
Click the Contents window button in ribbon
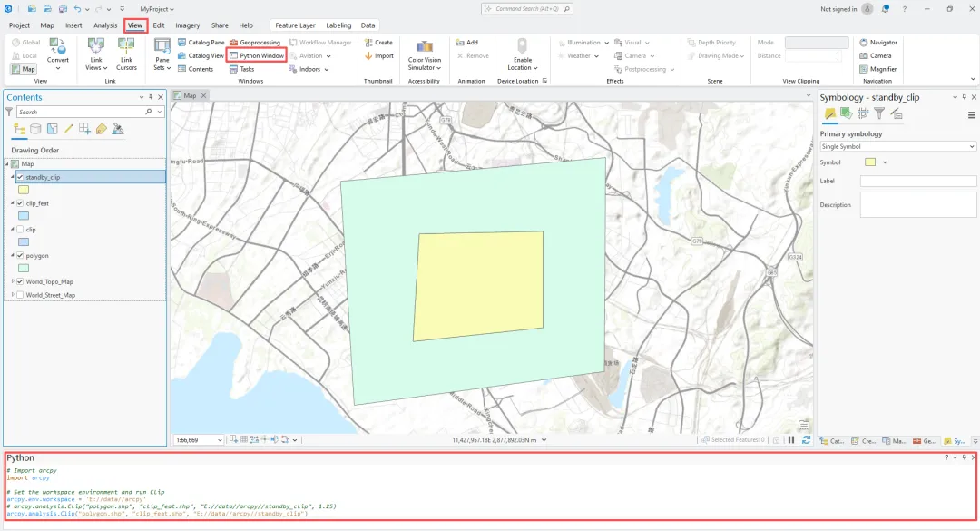click(196, 69)
